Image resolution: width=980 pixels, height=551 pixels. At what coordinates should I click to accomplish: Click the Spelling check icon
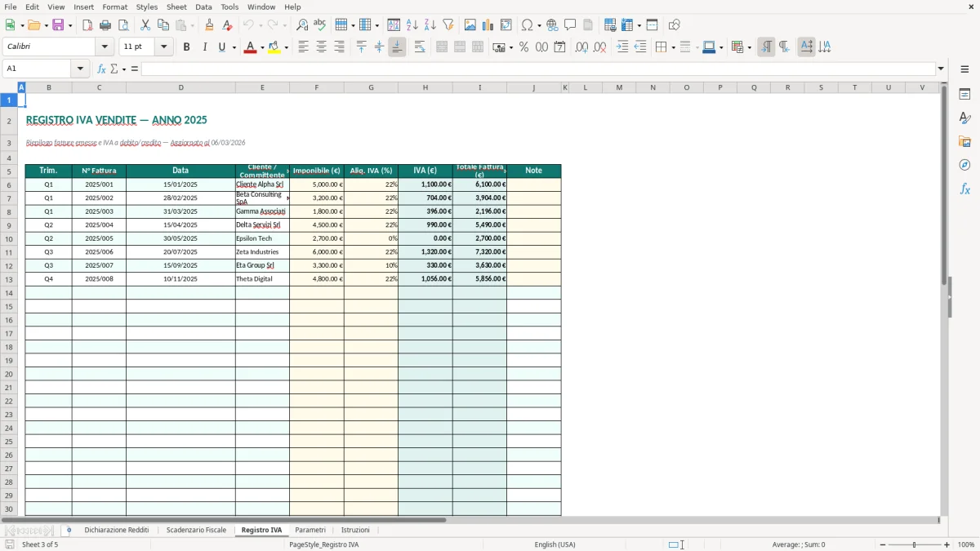[x=320, y=25]
